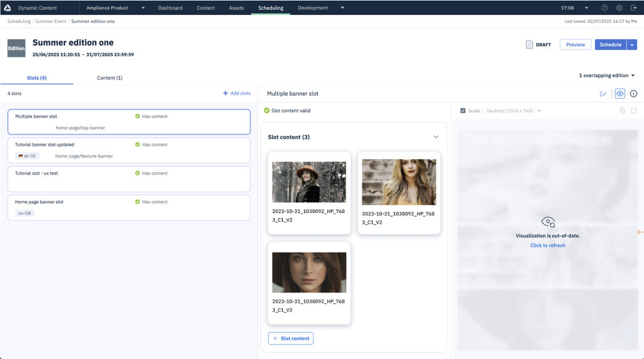Click the validation checklist icon
Screen dimensions: 644x359
(x=603, y=94)
